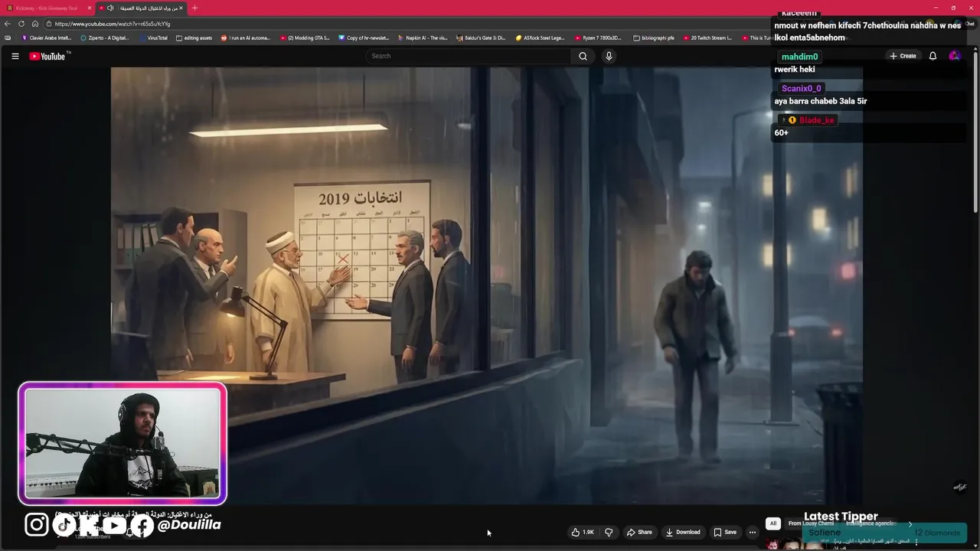Select the From Louay Cherni chip
Viewport: 980px width, 551px height.
point(811,523)
